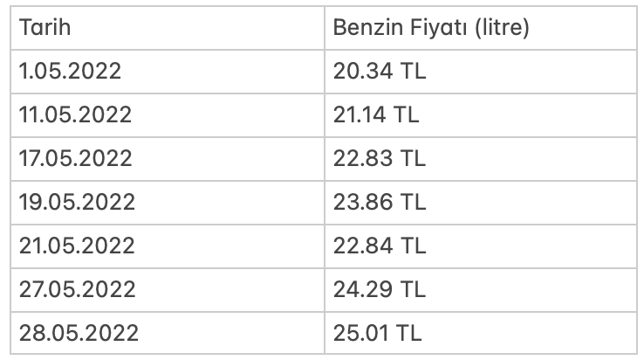The image size is (644, 360).
Task: Click the date cell 28.05.2022
Action: tap(168, 333)
